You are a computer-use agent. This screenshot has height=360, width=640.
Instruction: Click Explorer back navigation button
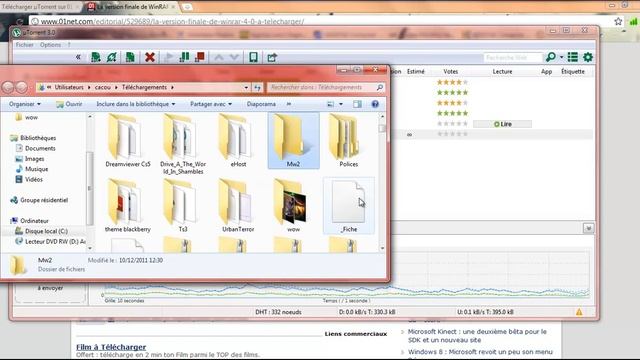(x=8, y=87)
